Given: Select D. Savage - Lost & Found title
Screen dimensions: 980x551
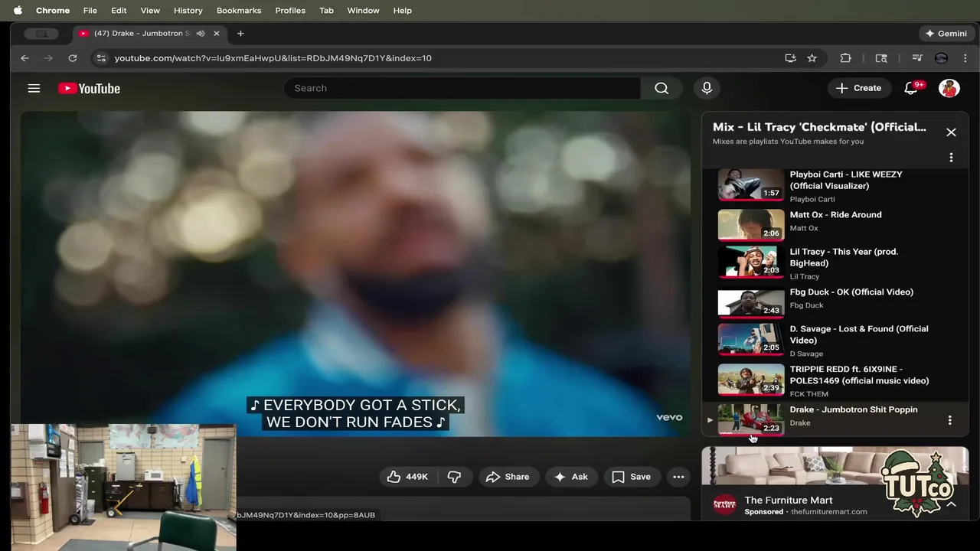Looking at the screenshot, I should [x=859, y=334].
